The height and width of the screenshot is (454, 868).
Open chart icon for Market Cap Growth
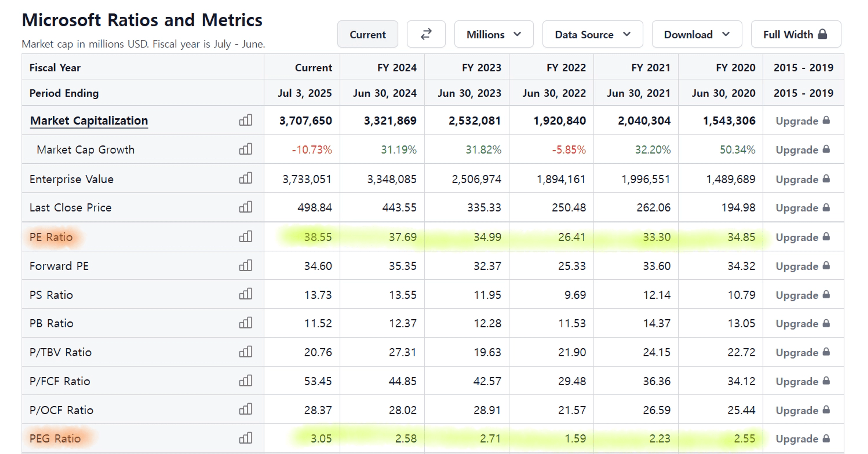[x=246, y=149]
